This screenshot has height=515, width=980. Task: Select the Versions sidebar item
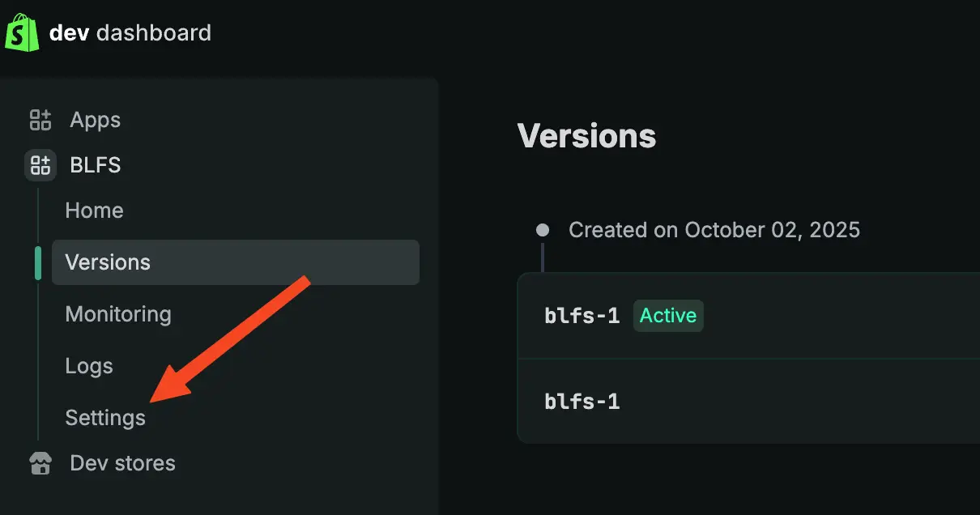pyautogui.click(x=108, y=262)
